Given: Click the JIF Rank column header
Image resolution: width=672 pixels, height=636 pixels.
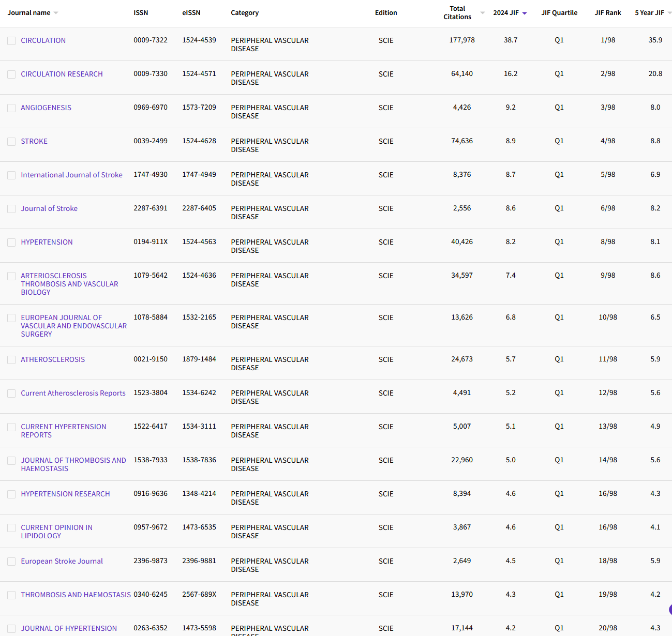Looking at the screenshot, I should pyautogui.click(x=607, y=13).
